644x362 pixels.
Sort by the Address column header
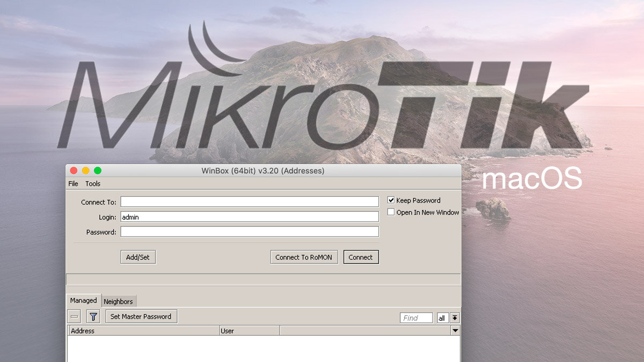pyautogui.click(x=144, y=331)
